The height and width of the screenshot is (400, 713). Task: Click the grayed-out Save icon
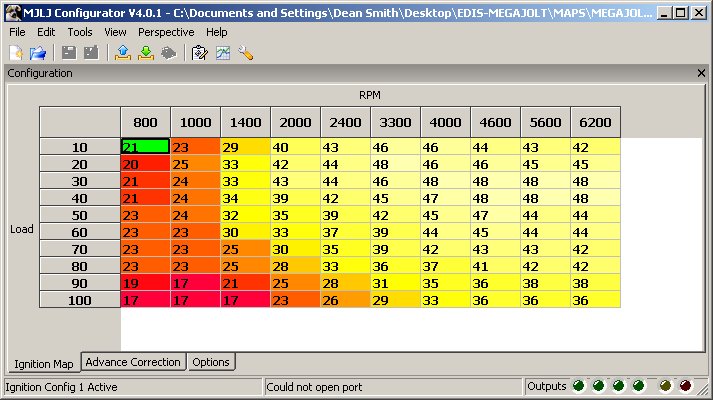point(69,53)
